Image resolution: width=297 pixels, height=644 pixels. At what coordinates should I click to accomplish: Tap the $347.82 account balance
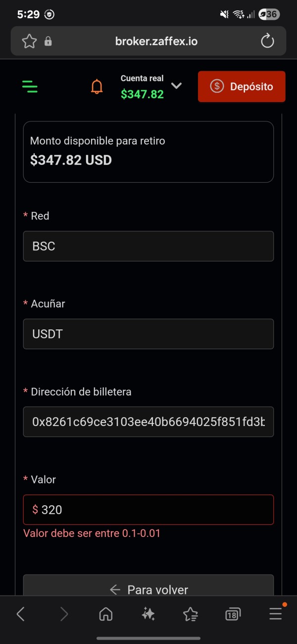[x=142, y=94]
